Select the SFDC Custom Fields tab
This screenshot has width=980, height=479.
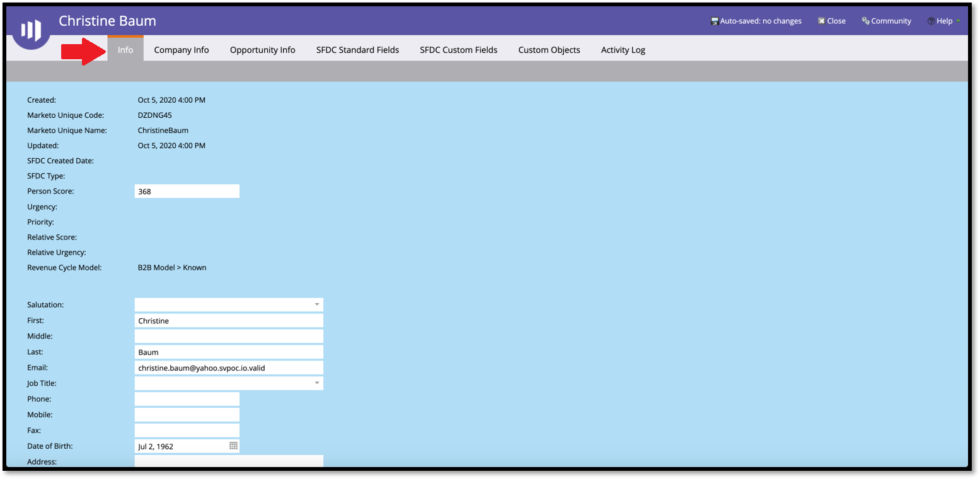[458, 50]
